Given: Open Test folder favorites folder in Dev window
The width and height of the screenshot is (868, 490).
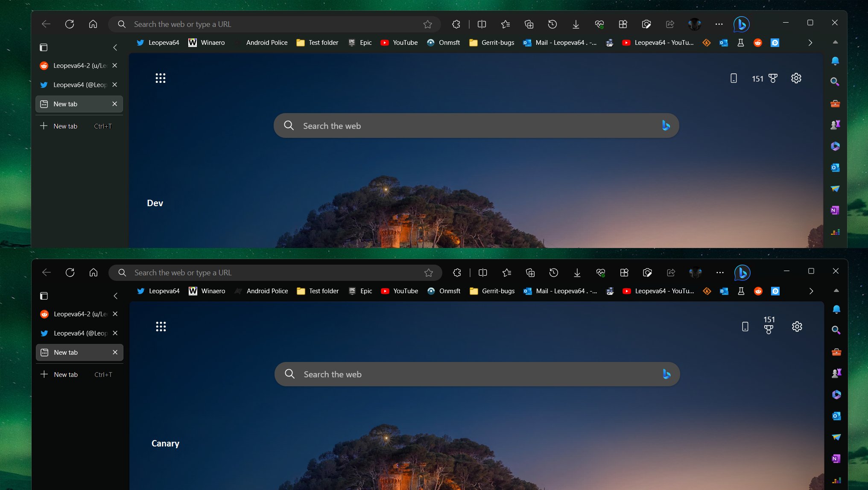Looking at the screenshot, I should click(x=318, y=43).
